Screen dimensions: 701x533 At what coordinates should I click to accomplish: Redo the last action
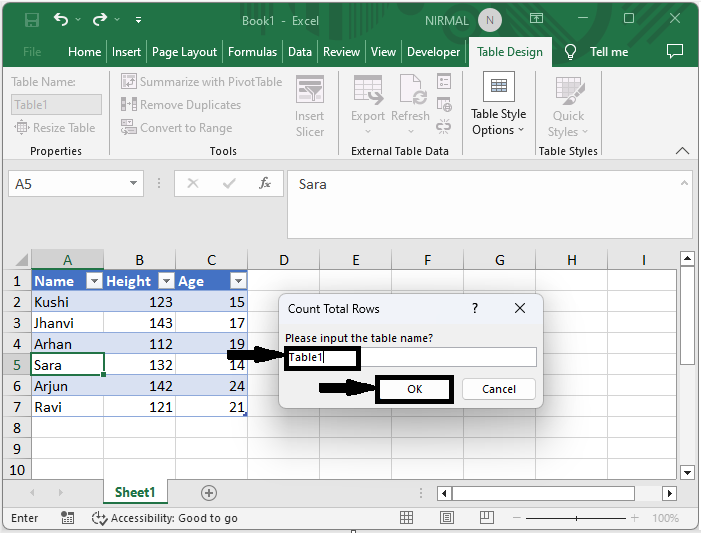(x=100, y=19)
